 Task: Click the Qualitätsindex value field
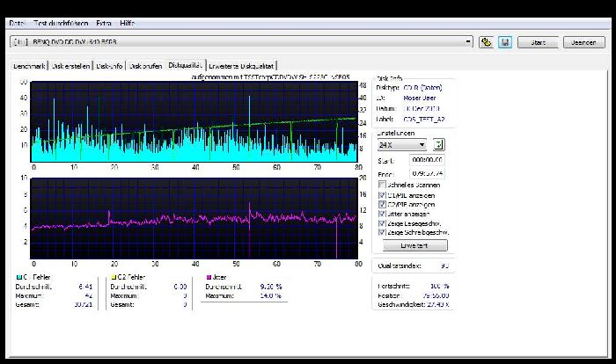tap(444, 266)
